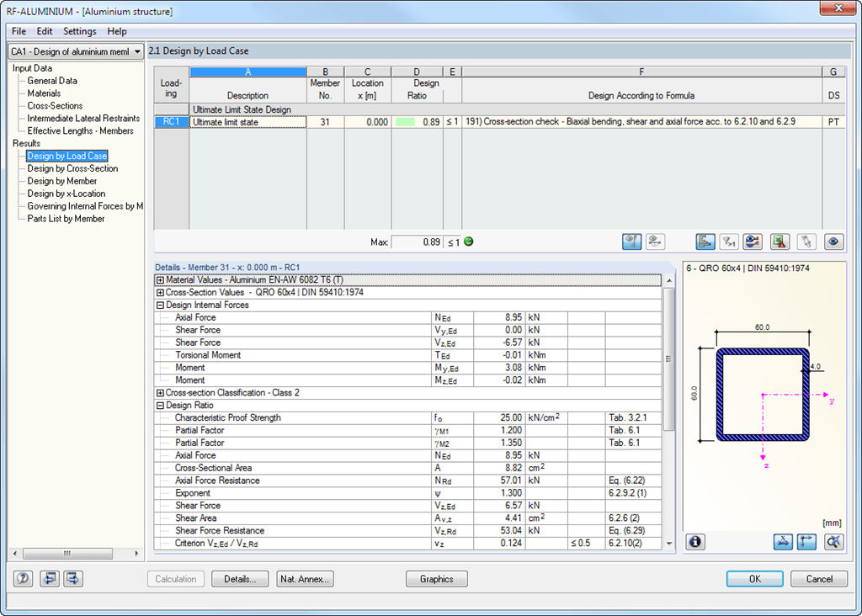Viewport: 862px width, 616px height.
Task: Toggle colored design ratio bars icon
Action: point(705,242)
